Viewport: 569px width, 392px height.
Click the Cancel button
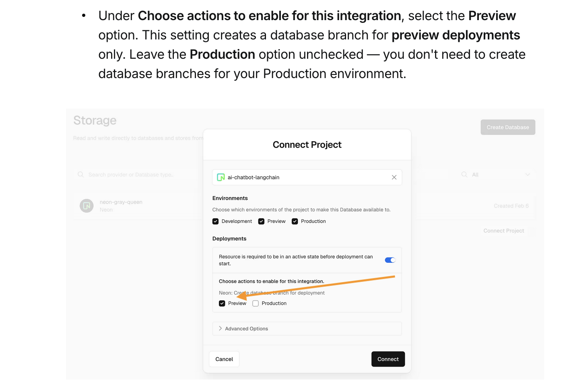(224, 359)
